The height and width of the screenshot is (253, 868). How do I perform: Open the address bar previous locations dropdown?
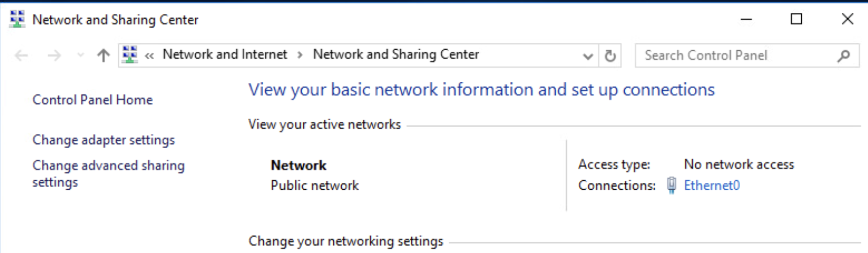click(588, 56)
